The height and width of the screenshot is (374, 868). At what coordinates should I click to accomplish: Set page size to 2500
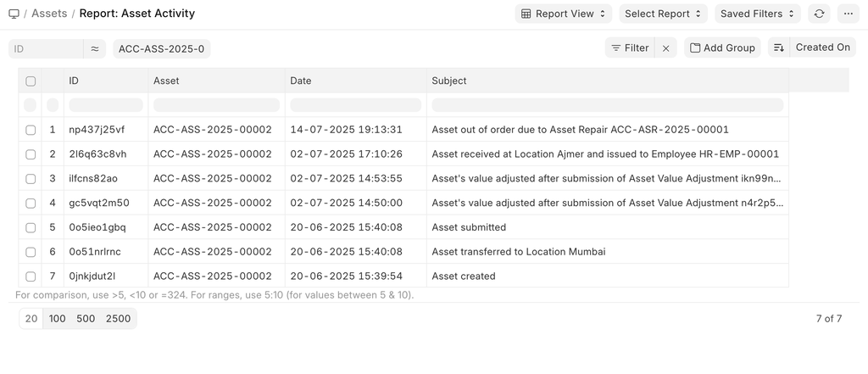pos(118,319)
